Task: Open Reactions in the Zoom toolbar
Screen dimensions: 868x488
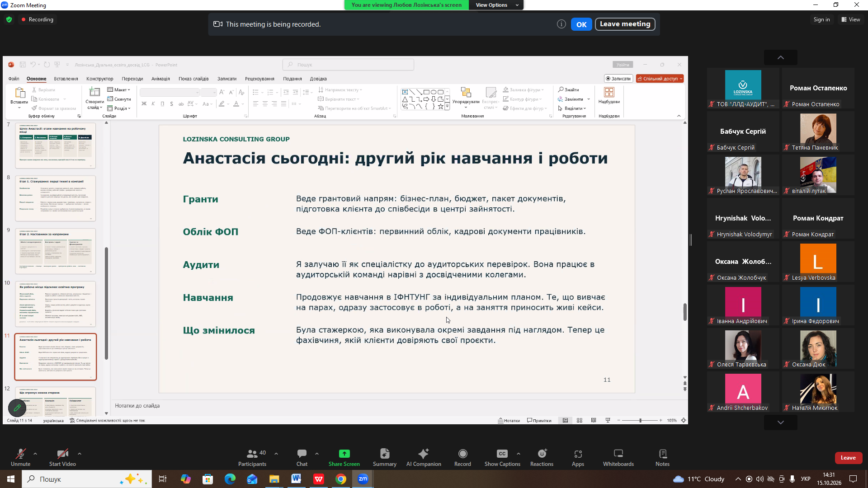Action: [x=542, y=457]
